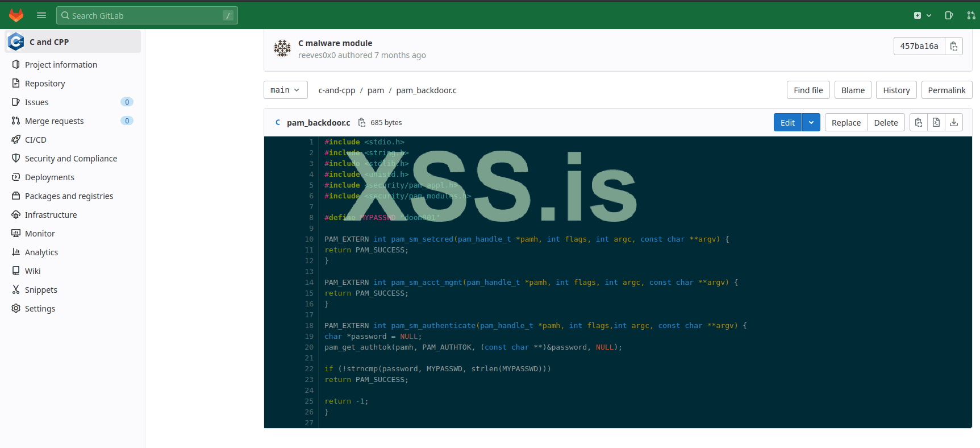Screen dimensions: 980x448
Task: Click commit SHA 457ba16a
Action: click(x=919, y=46)
